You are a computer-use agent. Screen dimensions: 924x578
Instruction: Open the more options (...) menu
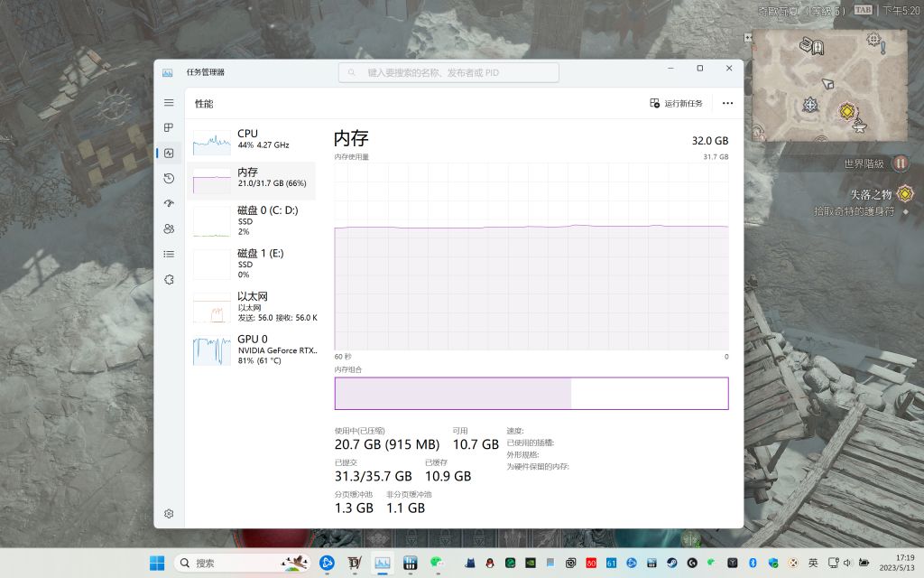(x=727, y=103)
